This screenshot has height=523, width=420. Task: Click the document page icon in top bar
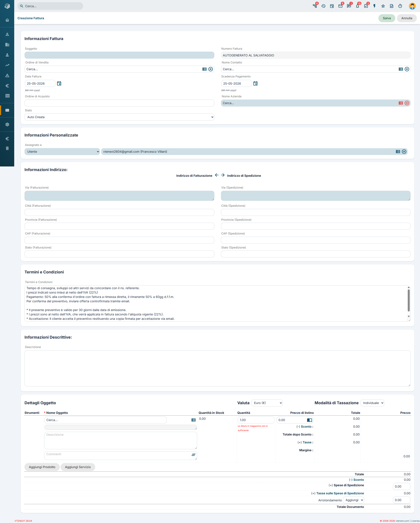[x=391, y=6]
